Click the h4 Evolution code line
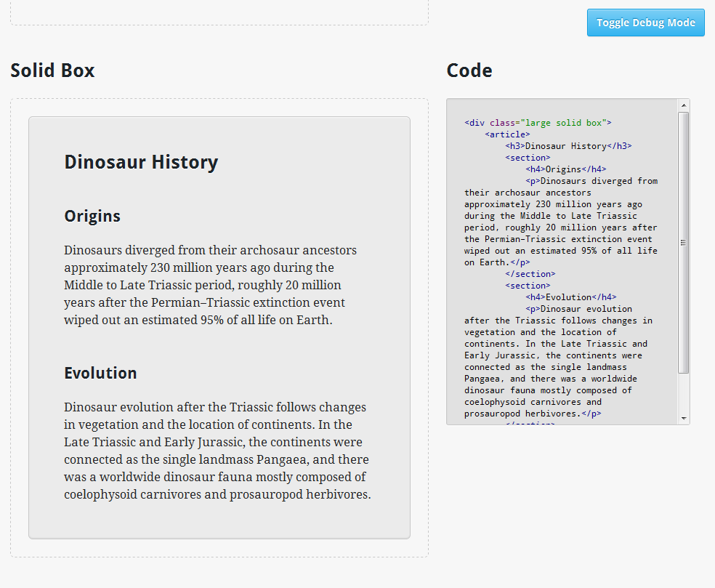The image size is (715, 588). tap(570, 297)
